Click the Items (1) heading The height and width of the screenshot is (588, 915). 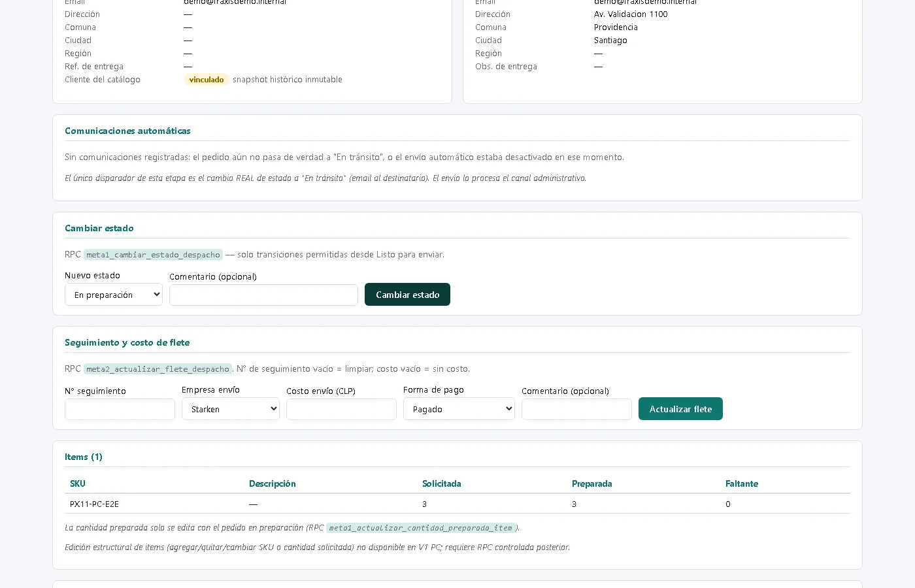[x=84, y=457]
